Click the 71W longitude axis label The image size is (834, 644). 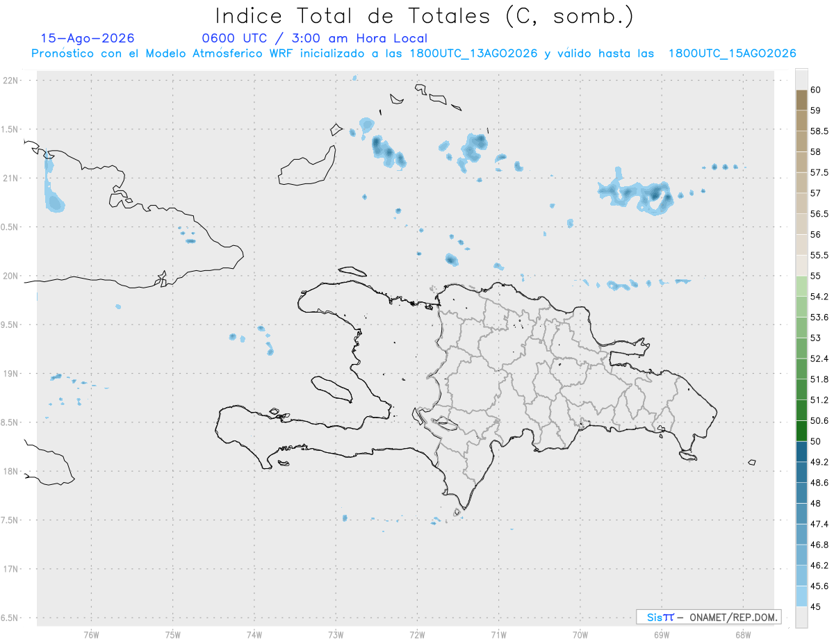(498, 634)
